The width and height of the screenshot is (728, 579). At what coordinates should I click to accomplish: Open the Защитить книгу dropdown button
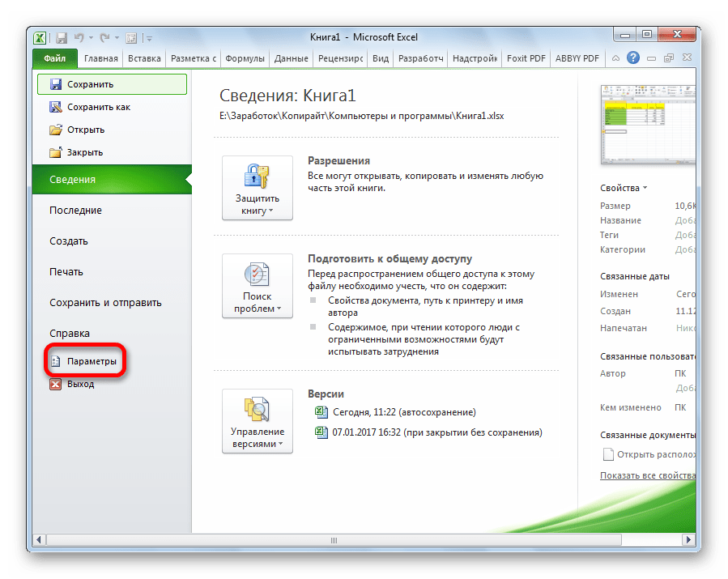click(258, 188)
